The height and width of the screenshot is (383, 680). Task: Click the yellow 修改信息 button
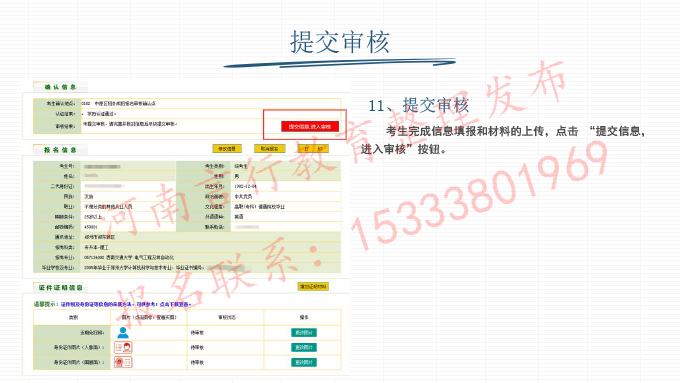(227, 149)
